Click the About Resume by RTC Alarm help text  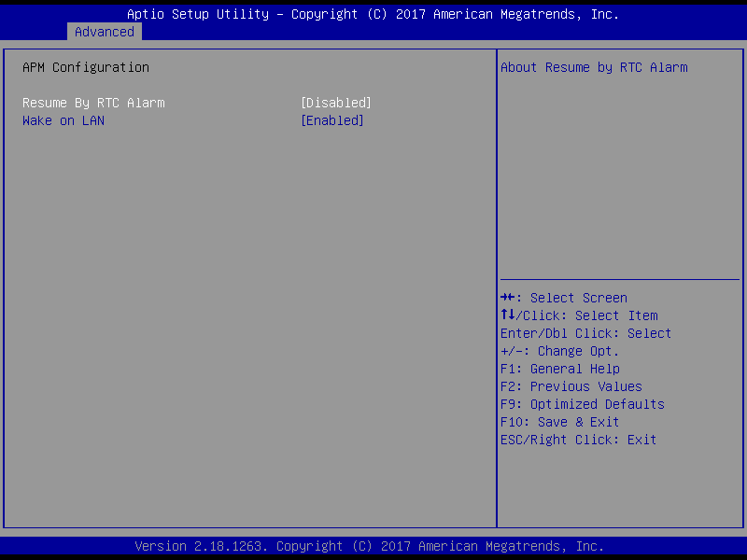pos(594,67)
